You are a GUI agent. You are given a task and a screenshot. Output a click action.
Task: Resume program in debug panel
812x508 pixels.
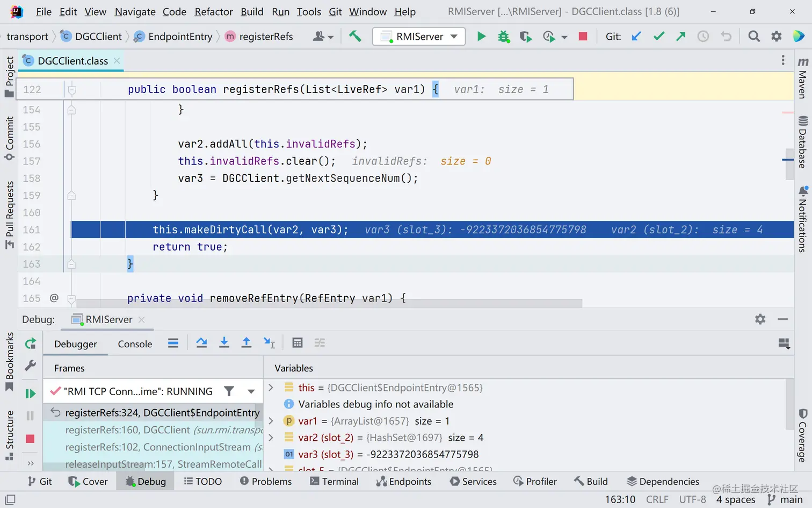click(x=30, y=393)
